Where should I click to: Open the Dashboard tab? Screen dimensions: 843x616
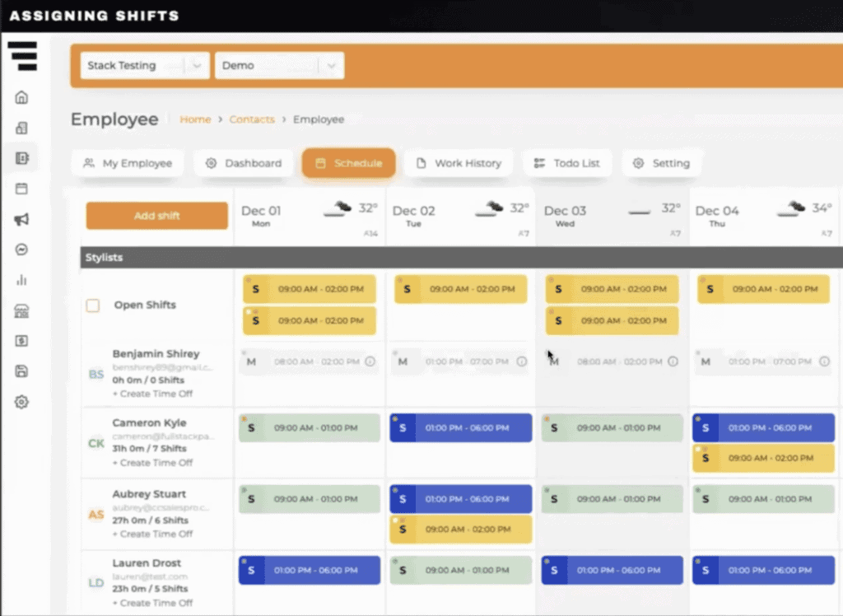point(243,163)
